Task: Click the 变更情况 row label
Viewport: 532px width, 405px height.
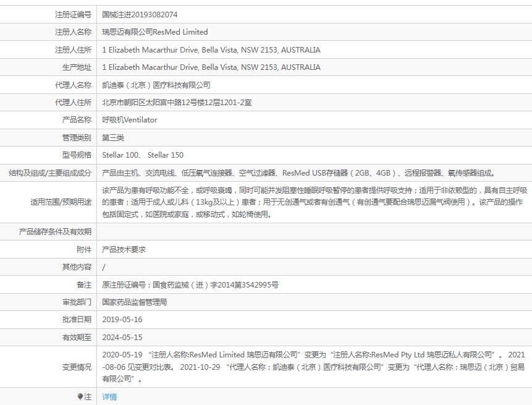Action: pos(77,367)
